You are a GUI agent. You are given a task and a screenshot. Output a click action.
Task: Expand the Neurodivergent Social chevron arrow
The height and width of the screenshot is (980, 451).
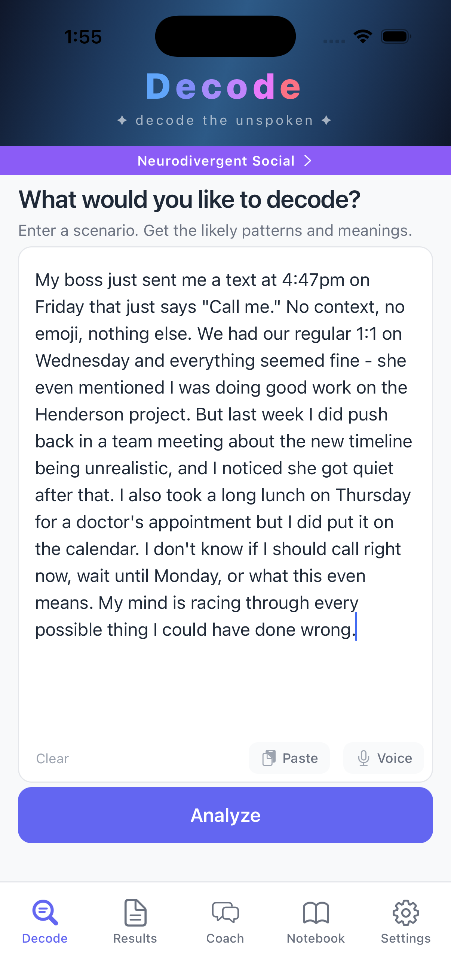click(x=308, y=161)
